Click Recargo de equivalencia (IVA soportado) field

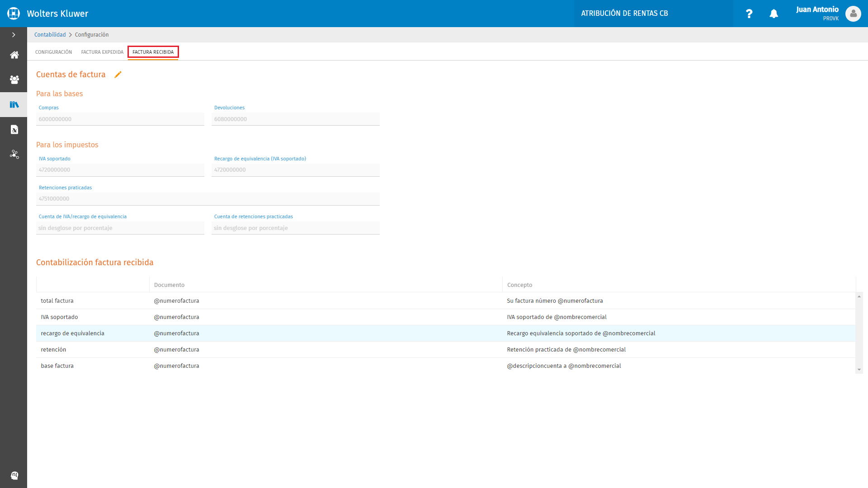tap(296, 170)
